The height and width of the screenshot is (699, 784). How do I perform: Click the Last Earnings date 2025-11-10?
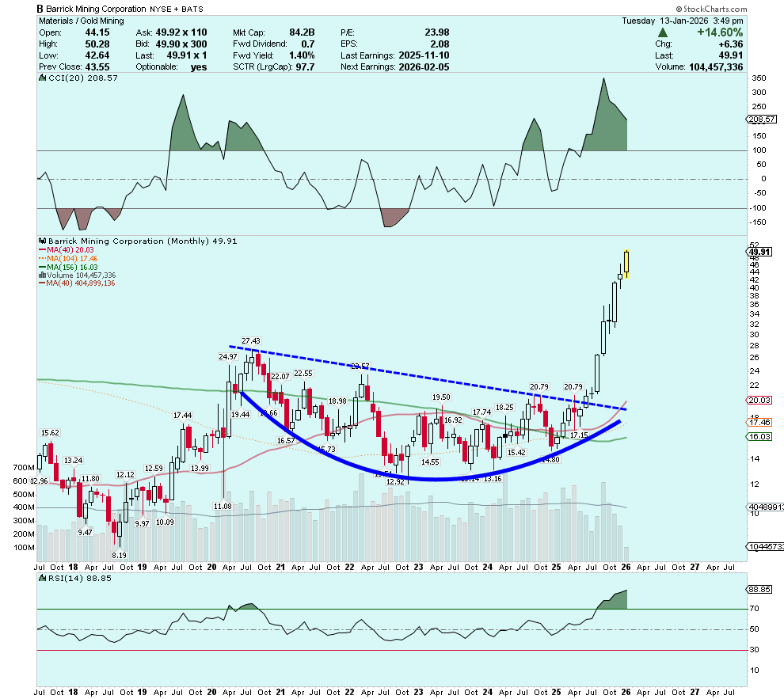click(424, 55)
